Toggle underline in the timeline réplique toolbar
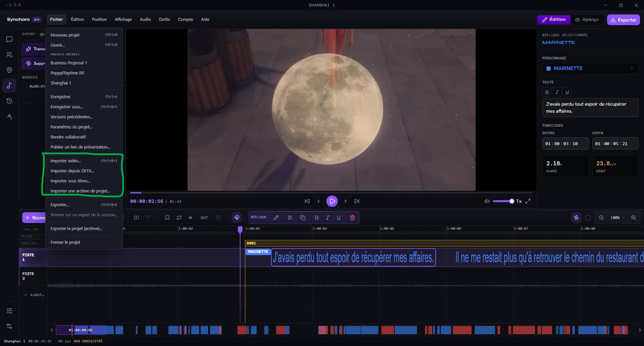 coord(339,218)
